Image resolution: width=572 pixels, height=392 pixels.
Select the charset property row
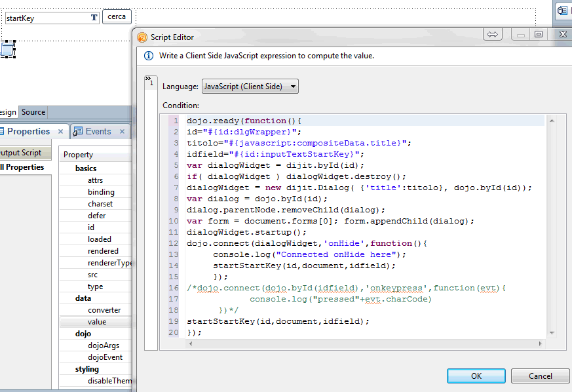(96, 204)
